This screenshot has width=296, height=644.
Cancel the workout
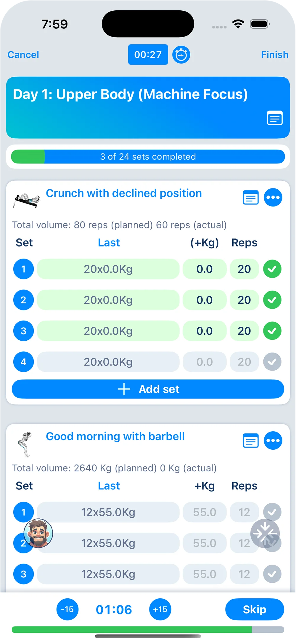pyautogui.click(x=23, y=55)
